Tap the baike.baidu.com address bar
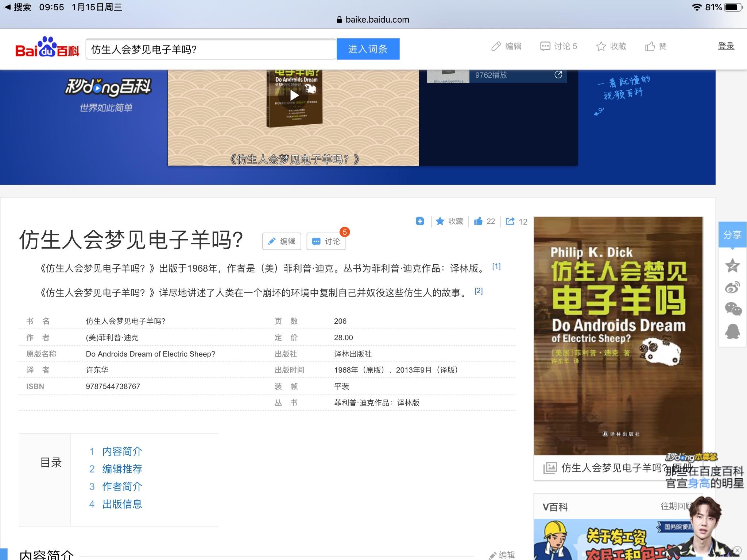 coord(373,20)
